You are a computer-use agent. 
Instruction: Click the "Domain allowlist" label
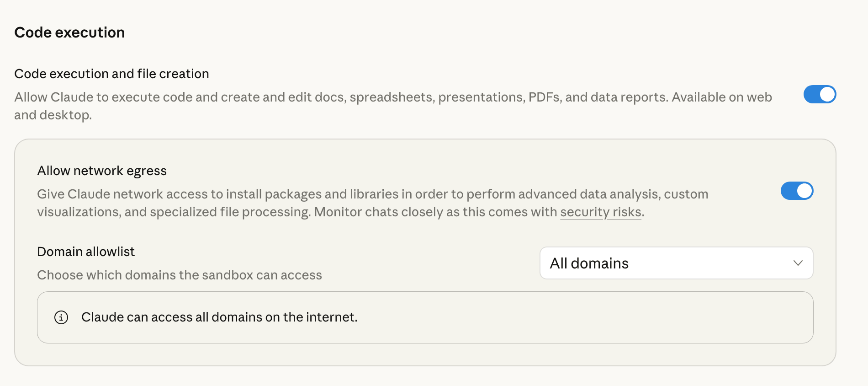(86, 252)
